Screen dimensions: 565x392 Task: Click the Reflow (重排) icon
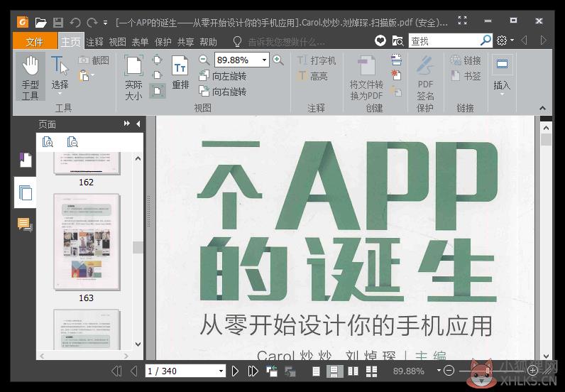coord(180,72)
